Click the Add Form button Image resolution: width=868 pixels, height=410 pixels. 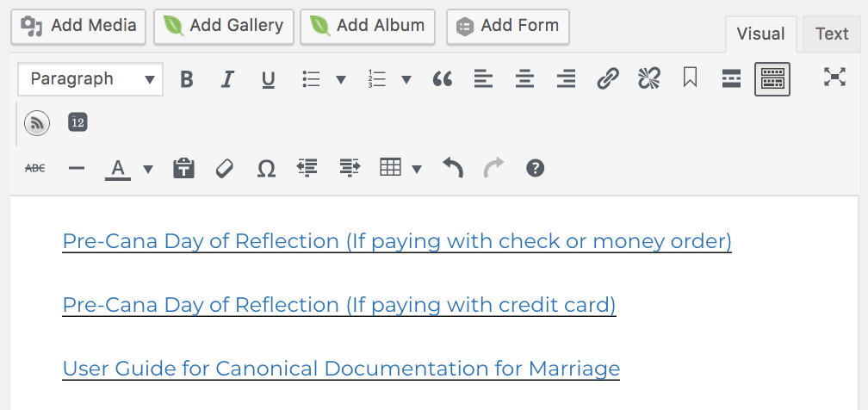508,26
